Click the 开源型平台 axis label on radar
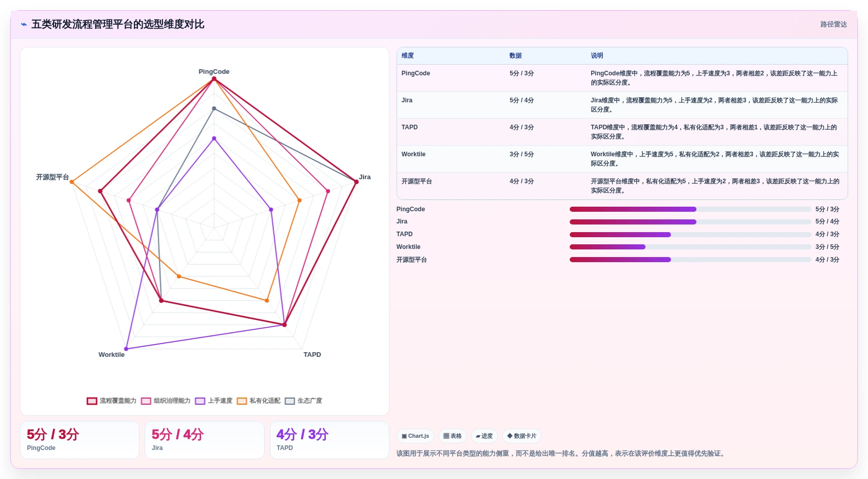868x479 pixels. pos(52,177)
